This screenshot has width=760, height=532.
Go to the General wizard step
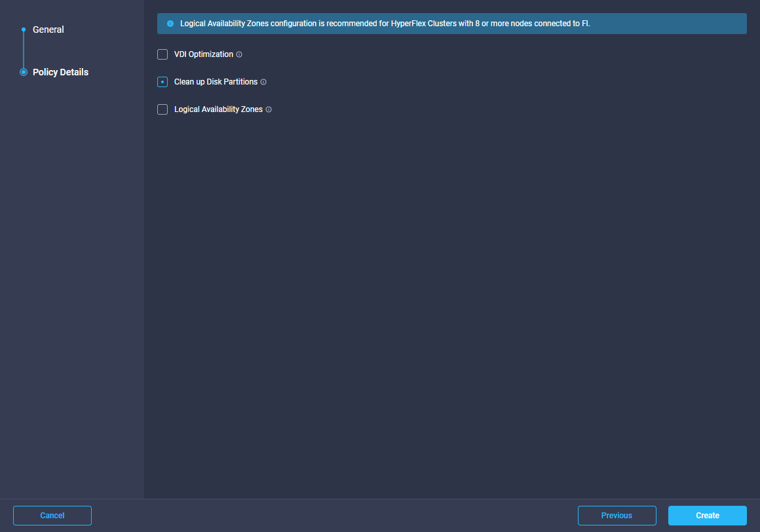[x=48, y=29]
